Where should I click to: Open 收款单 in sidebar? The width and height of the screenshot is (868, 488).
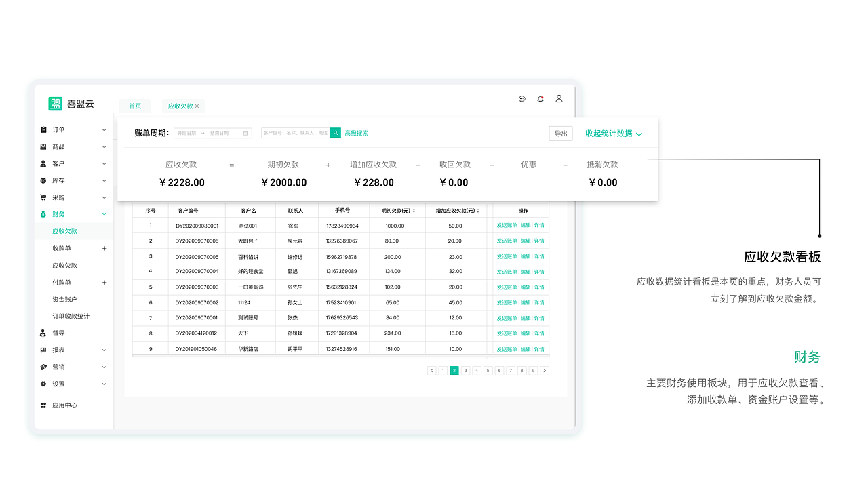[62, 249]
